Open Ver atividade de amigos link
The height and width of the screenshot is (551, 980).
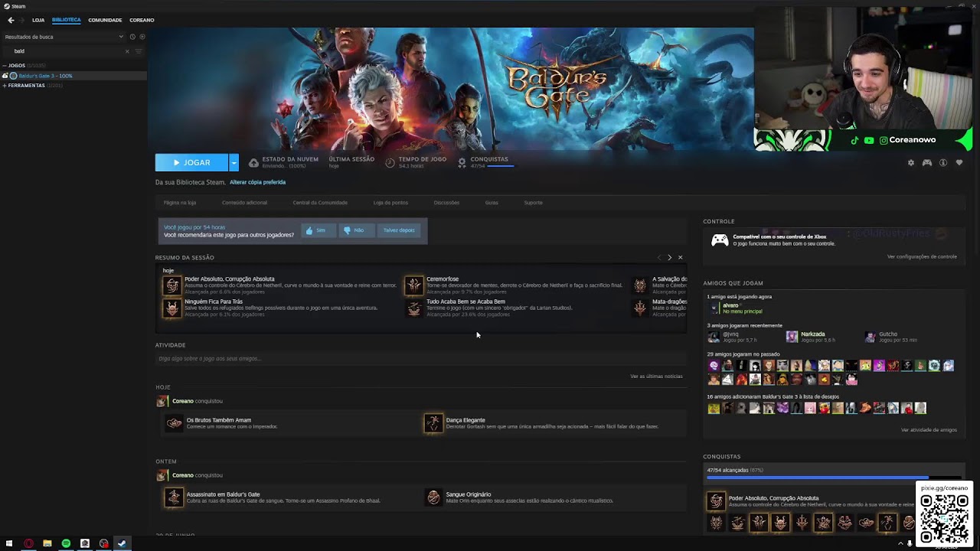tap(929, 430)
